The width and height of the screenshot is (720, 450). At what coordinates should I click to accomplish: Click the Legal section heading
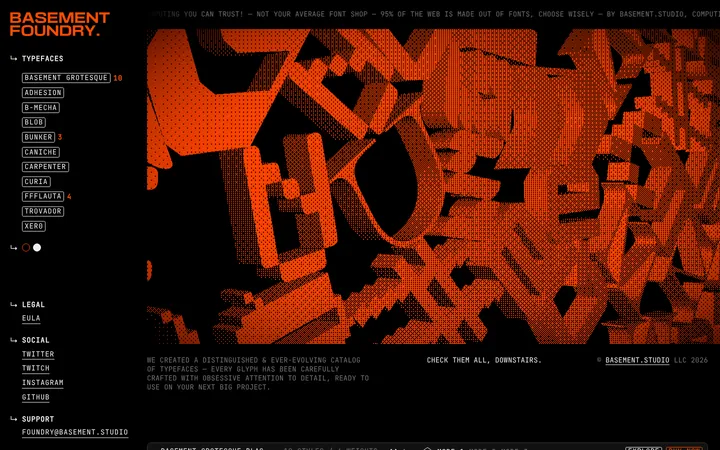pyautogui.click(x=34, y=304)
